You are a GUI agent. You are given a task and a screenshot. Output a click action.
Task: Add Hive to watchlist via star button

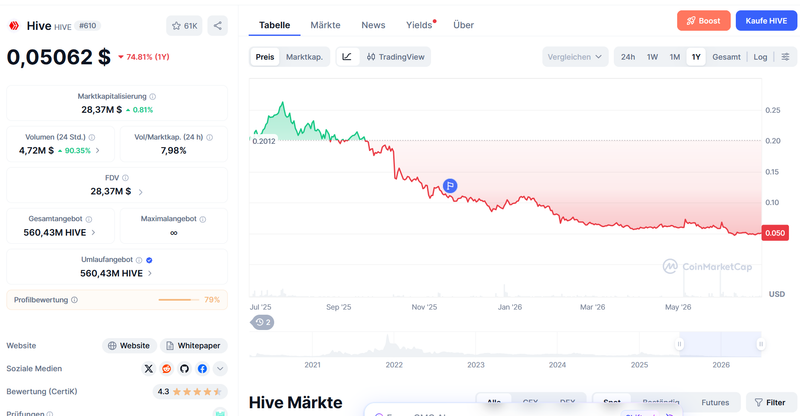click(184, 26)
